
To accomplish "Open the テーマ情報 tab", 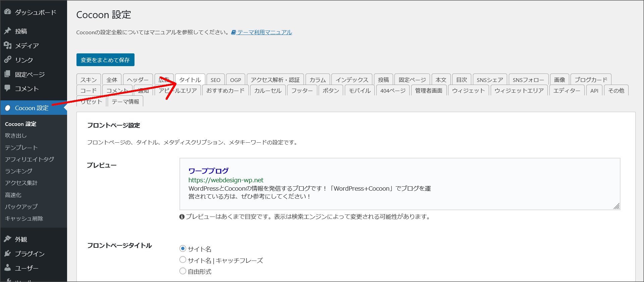I will pyautogui.click(x=125, y=101).
